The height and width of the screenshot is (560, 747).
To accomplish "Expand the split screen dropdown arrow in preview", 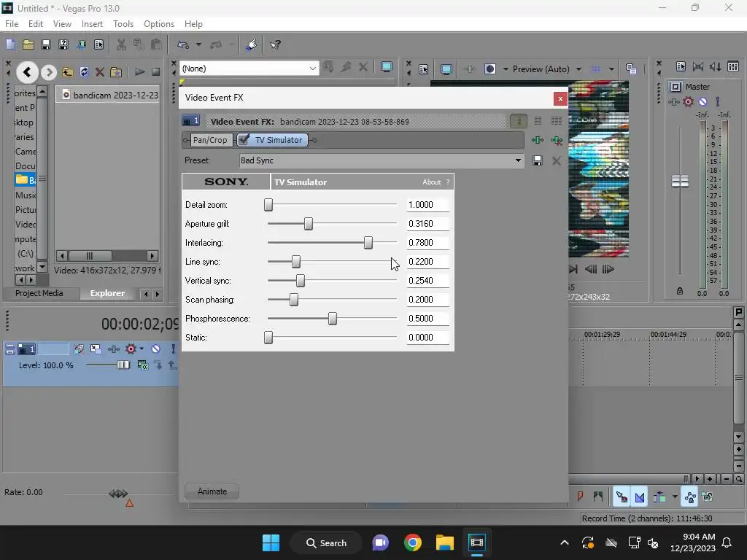I will point(506,69).
